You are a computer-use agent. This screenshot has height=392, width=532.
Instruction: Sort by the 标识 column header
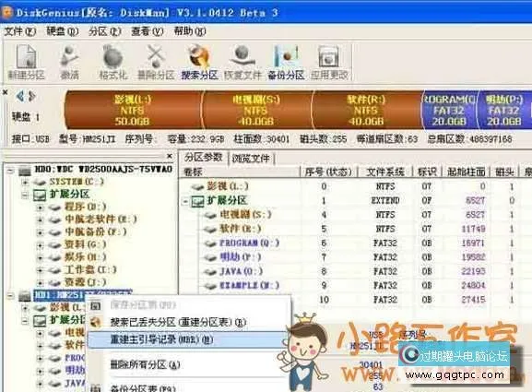tap(427, 172)
